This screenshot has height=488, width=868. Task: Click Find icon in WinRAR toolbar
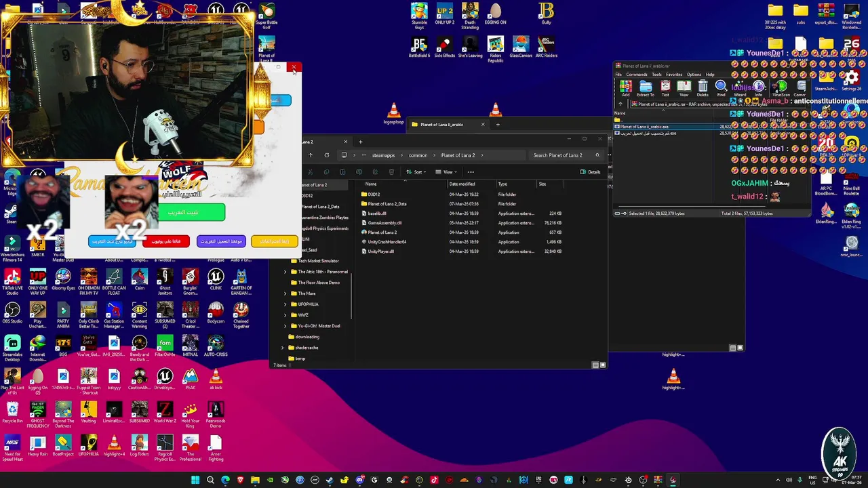click(721, 88)
